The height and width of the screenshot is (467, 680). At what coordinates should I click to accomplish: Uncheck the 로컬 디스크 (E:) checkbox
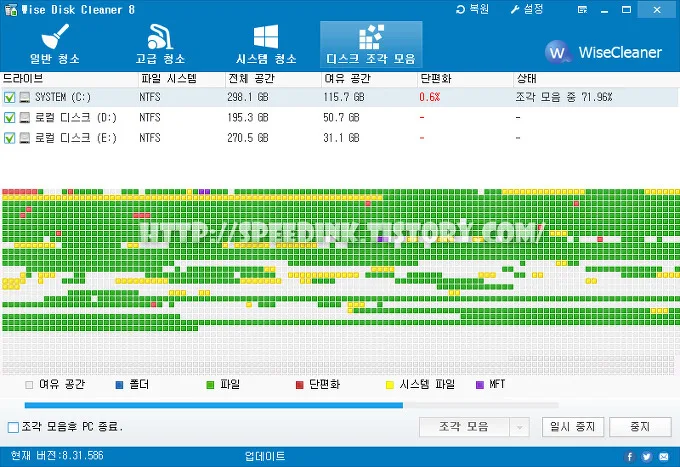[9, 138]
